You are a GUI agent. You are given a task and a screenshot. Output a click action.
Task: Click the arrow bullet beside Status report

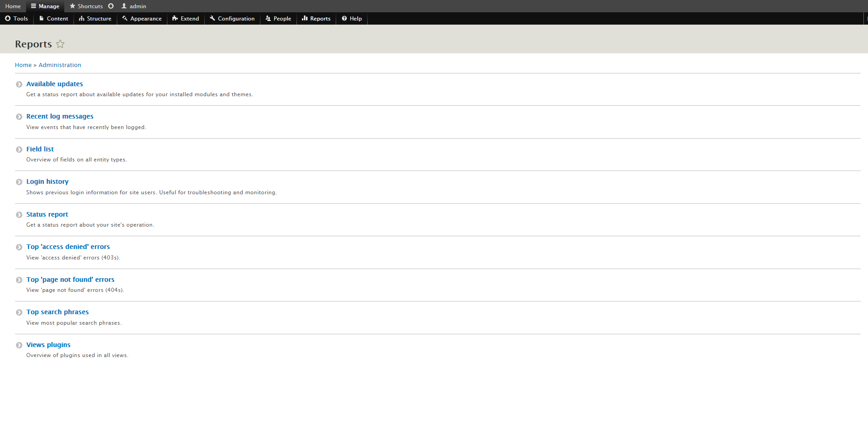19,215
